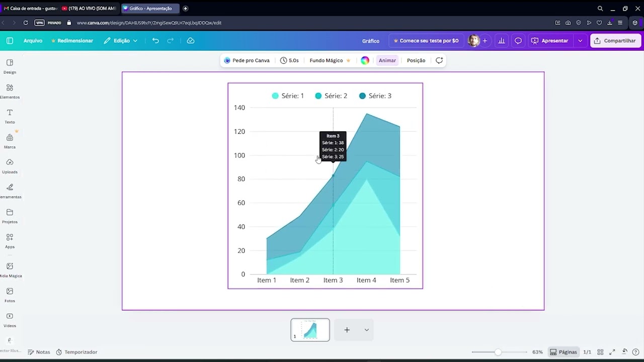Switch to the AO VIVO YouTube tab
Screen dimensions: 644x362
(90, 9)
